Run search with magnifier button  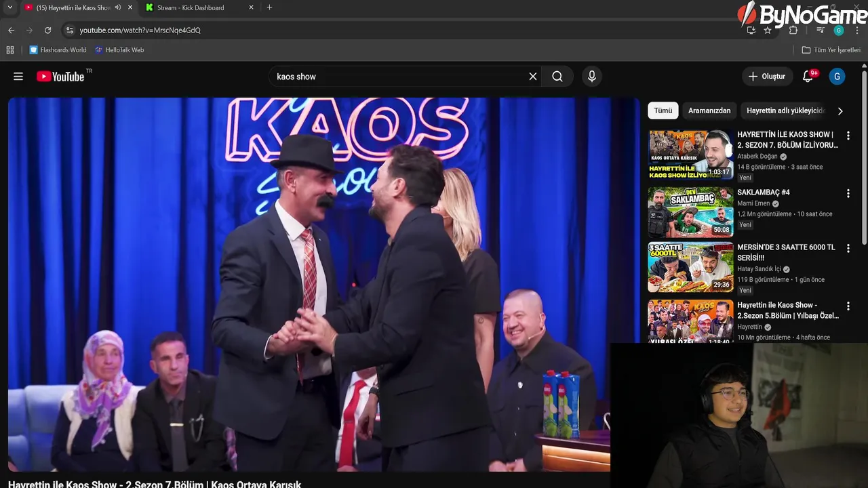(x=557, y=77)
